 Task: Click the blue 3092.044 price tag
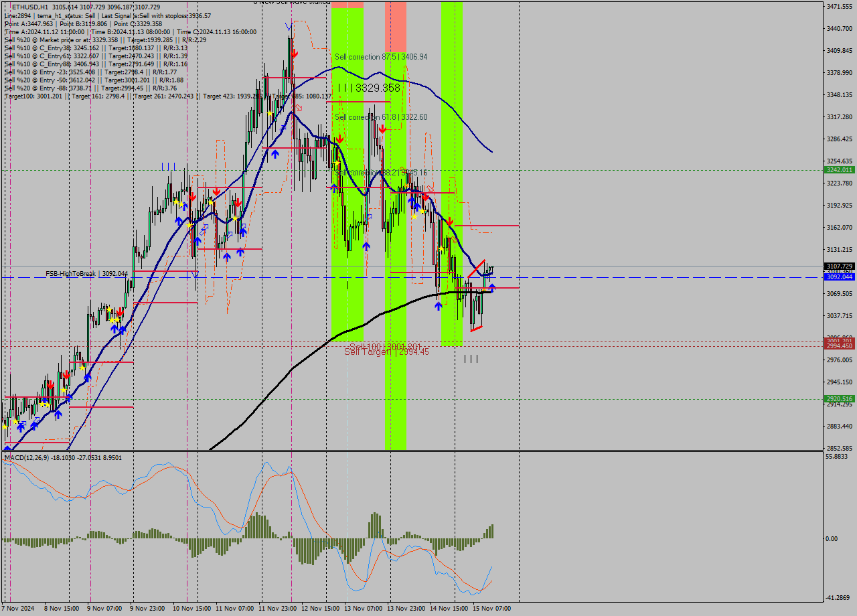pyautogui.click(x=839, y=277)
